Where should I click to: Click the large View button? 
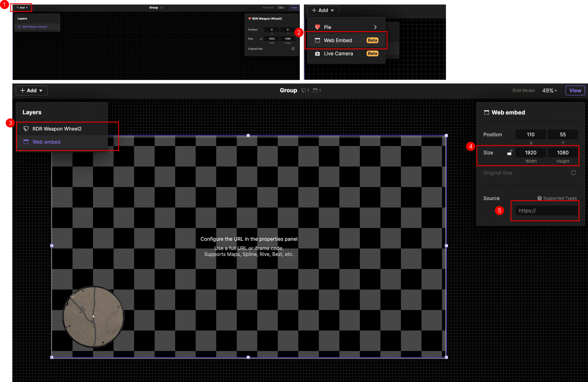(x=575, y=91)
